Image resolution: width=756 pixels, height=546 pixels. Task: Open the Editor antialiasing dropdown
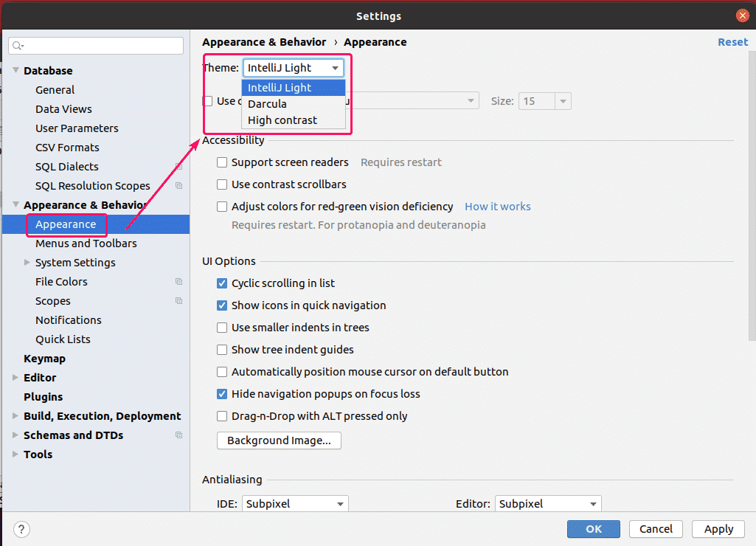548,503
